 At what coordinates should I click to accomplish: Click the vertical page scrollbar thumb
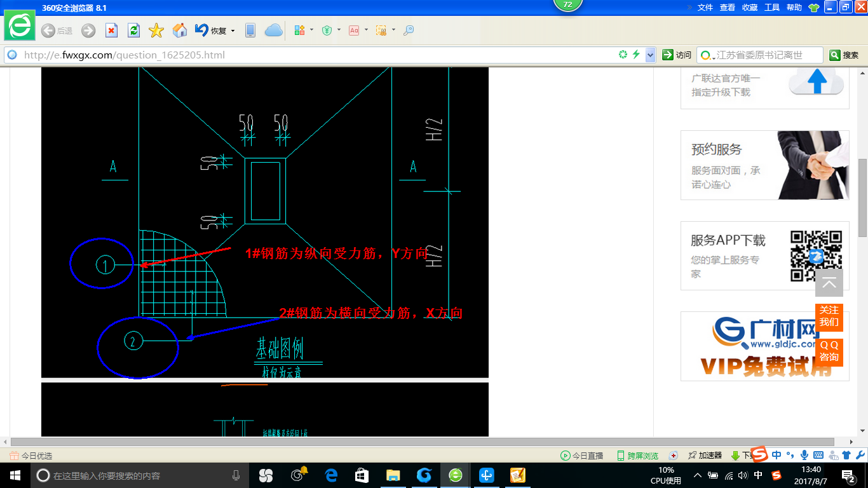coord(863,197)
